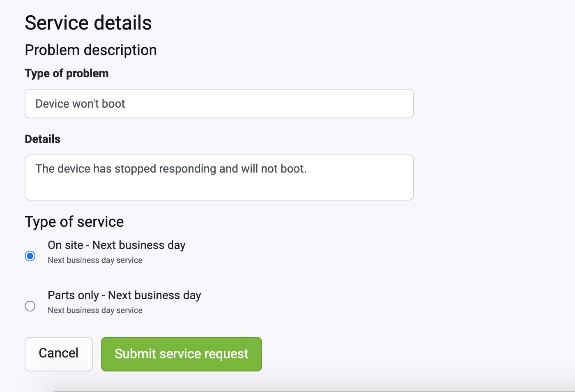
Task: Click the 'Device won't boot' text
Action: (80, 104)
